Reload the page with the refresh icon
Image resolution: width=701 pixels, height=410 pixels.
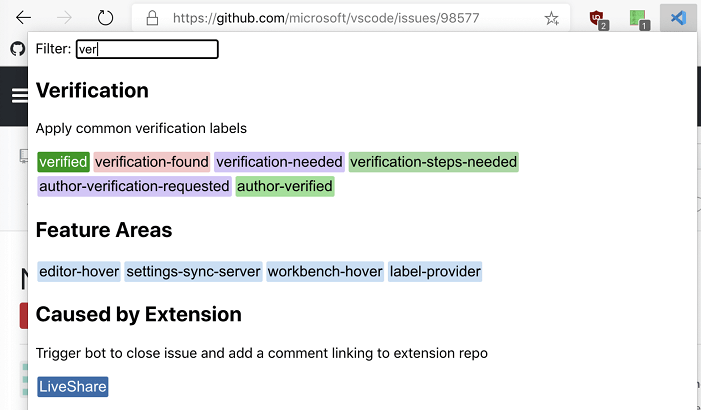106,18
